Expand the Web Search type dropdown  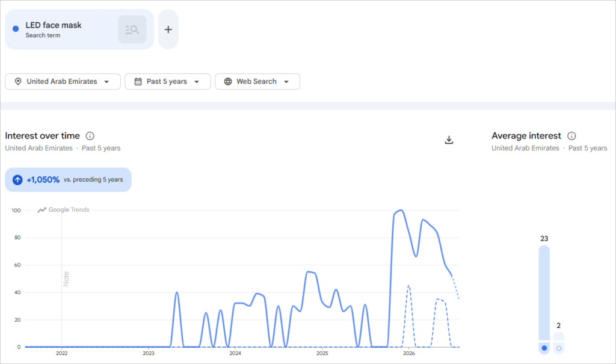pos(257,81)
